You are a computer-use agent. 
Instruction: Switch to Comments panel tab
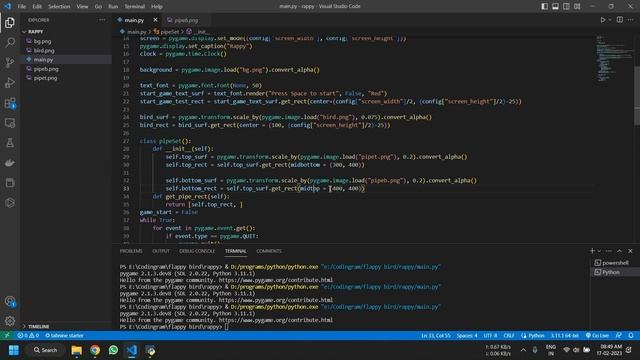[x=269, y=251]
